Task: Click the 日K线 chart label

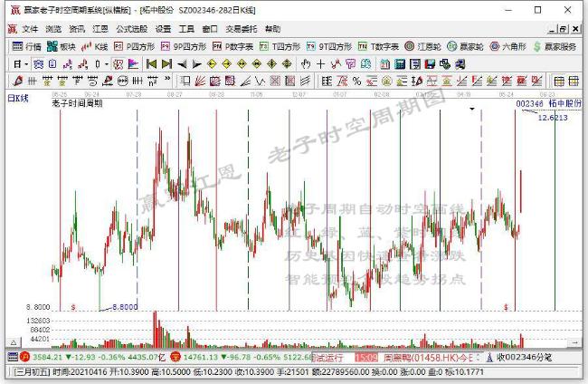Action: coord(18,99)
